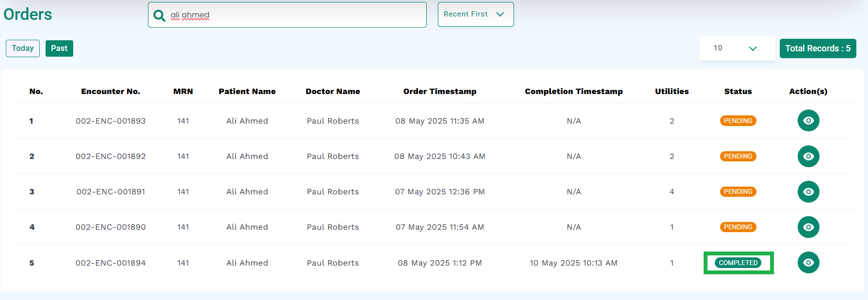The image size is (868, 300).
Task: Click the Patient Name column header
Action: (x=247, y=91)
